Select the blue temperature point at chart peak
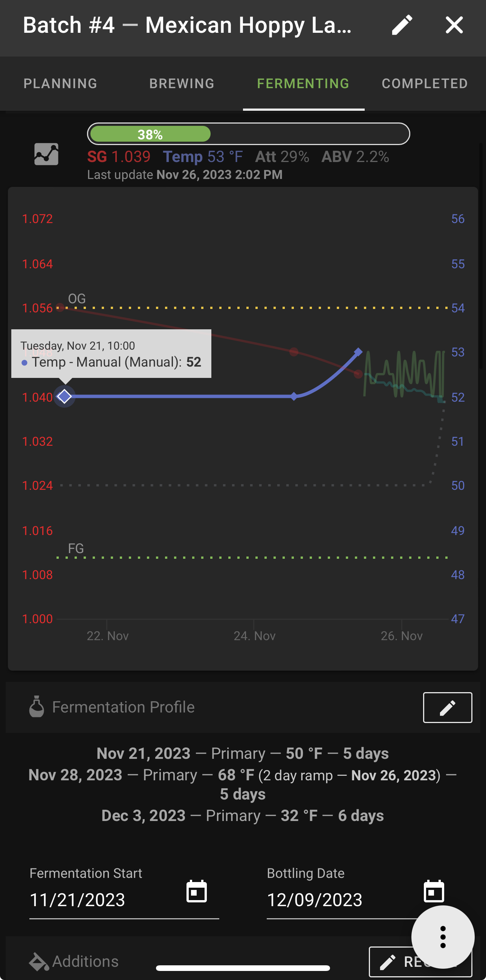The image size is (486, 980). [x=358, y=352]
